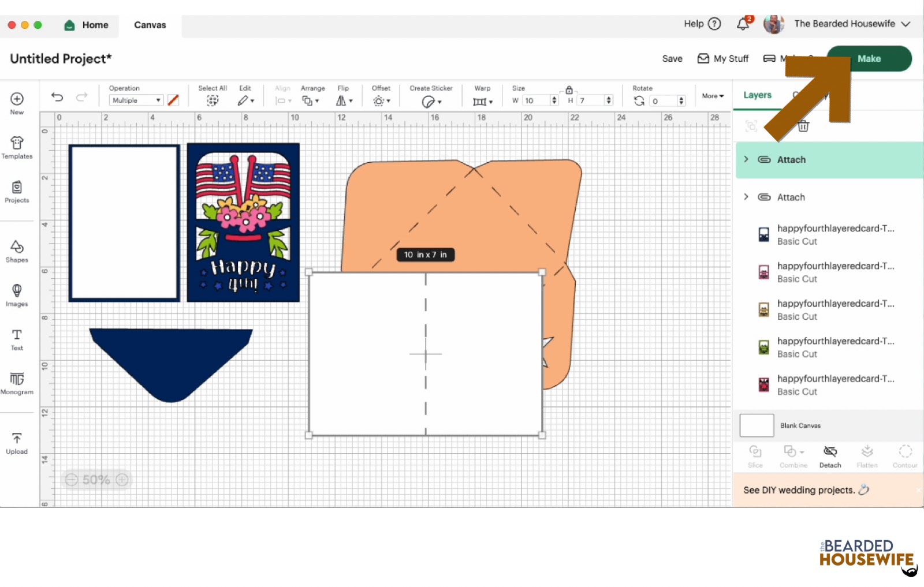Click the rotate stepper arrows
924x587 pixels.
click(681, 101)
